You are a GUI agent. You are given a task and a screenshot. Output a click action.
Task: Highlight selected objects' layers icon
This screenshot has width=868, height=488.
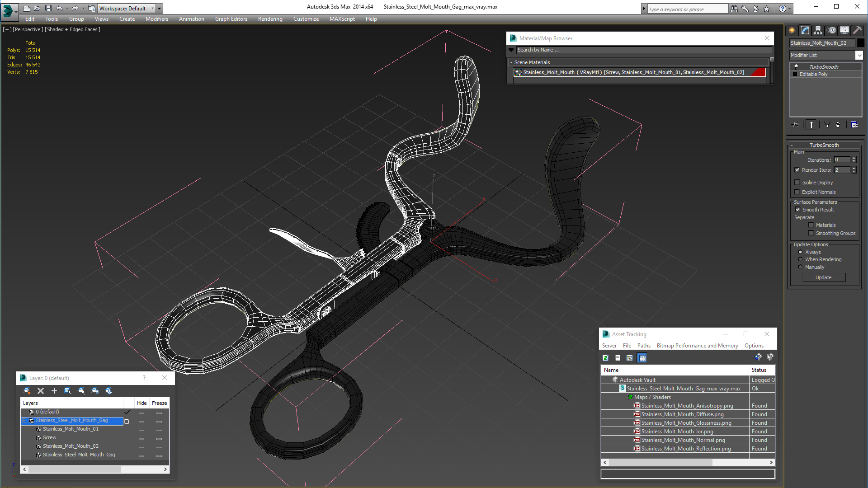[81, 391]
